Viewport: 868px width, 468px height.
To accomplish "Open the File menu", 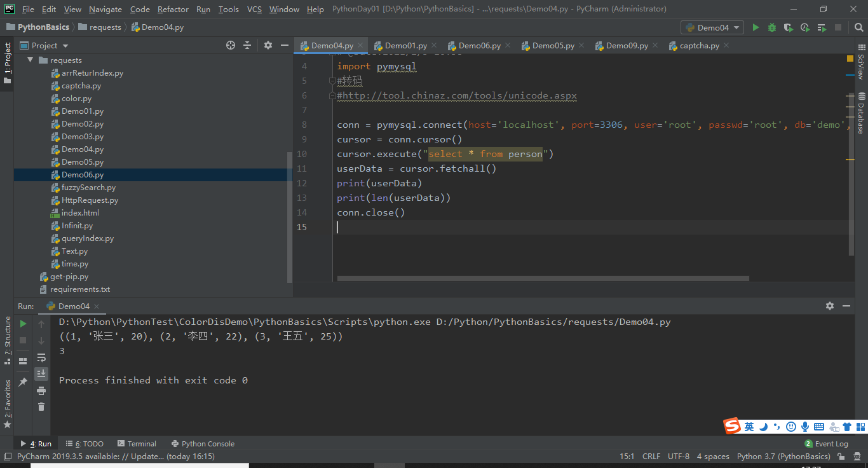I will click(28, 9).
